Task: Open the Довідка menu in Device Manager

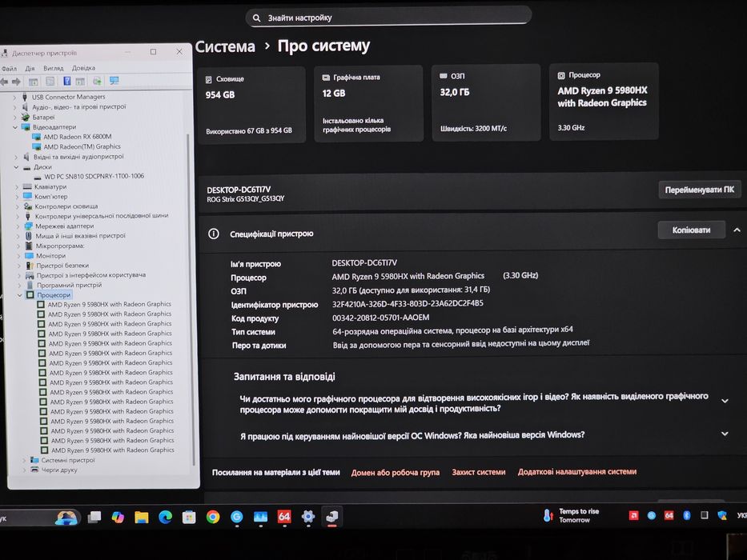Action: (x=83, y=68)
